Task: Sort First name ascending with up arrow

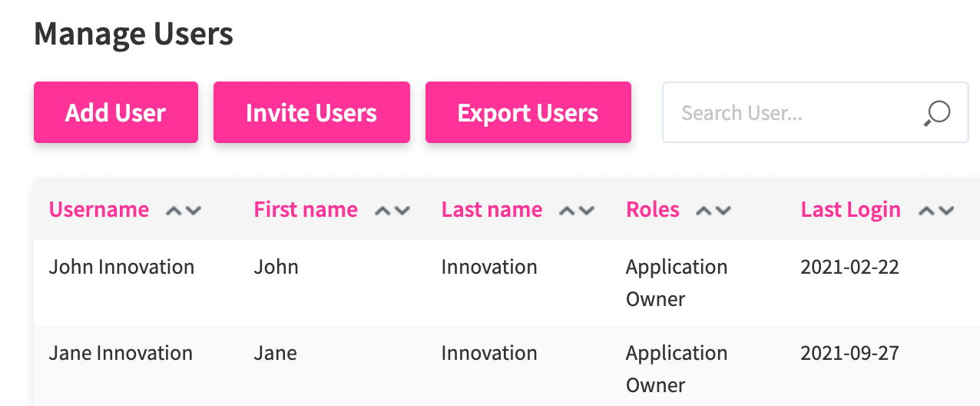Action: click(x=383, y=211)
